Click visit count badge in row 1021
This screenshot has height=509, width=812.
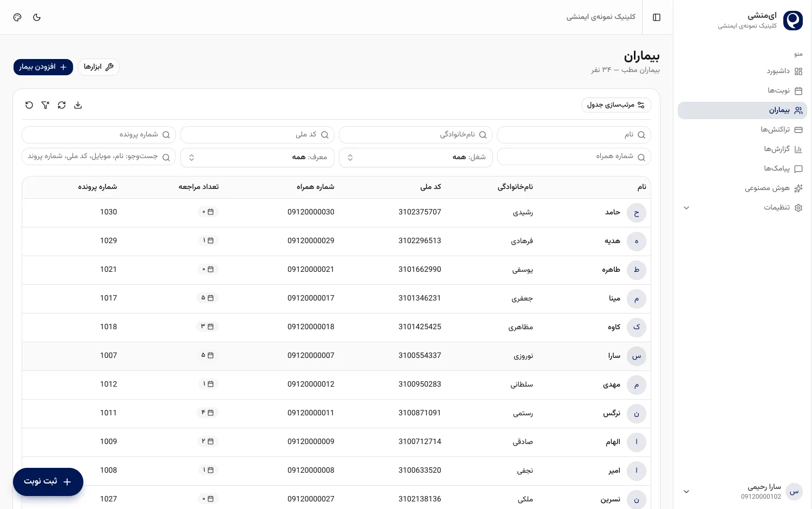click(x=208, y=270)
